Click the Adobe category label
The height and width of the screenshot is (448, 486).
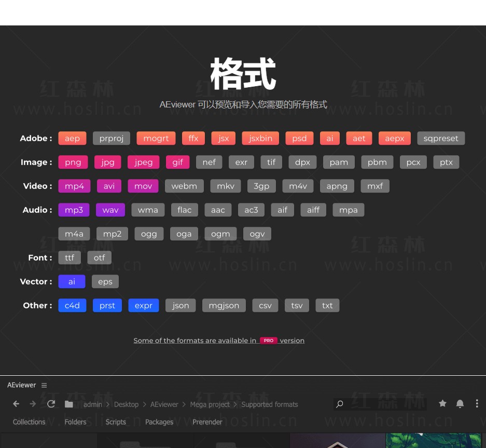coord(36,139)
